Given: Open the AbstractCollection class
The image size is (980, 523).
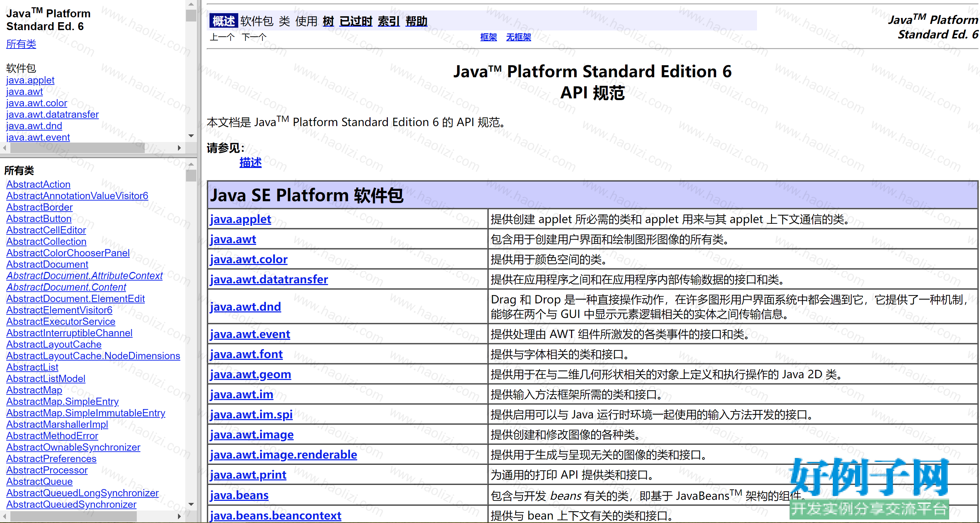Looking at the screenshot, I should (x=46, y=241).
